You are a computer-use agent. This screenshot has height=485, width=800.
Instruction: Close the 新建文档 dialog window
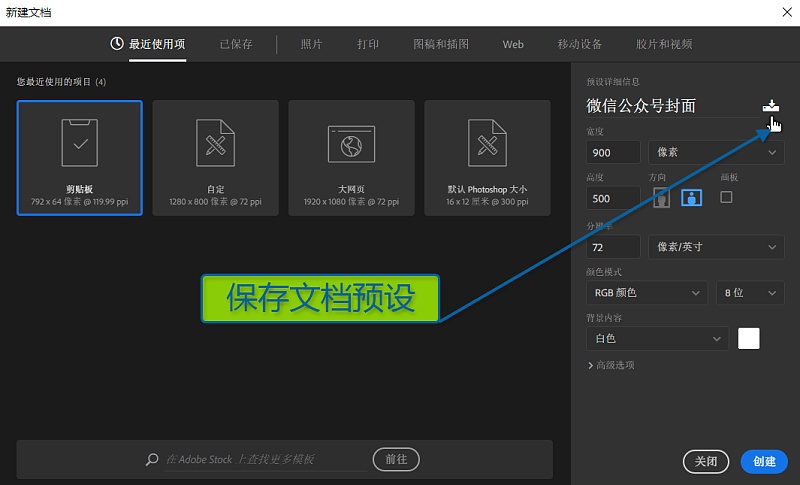pyautogui.click(x=787, y=12)
